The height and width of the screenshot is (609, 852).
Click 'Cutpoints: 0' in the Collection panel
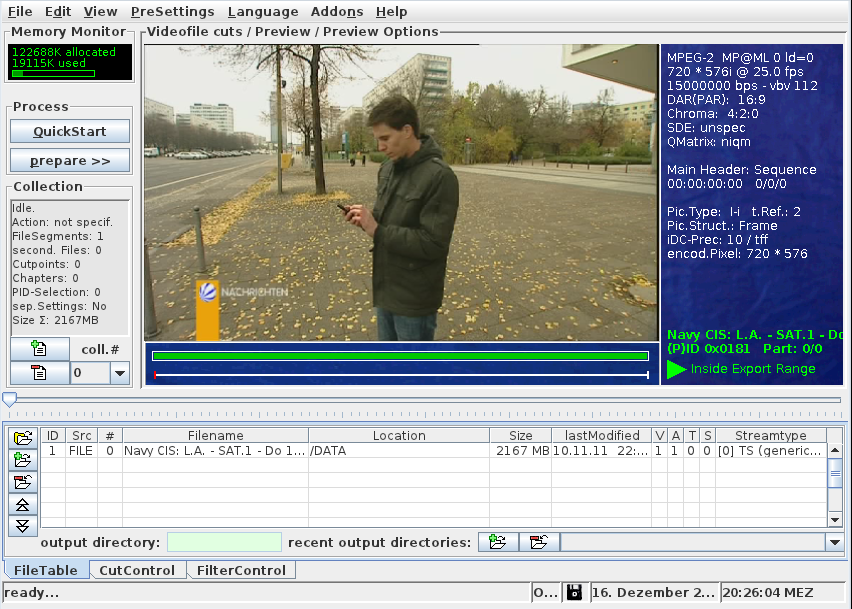(x=46, y=264)
